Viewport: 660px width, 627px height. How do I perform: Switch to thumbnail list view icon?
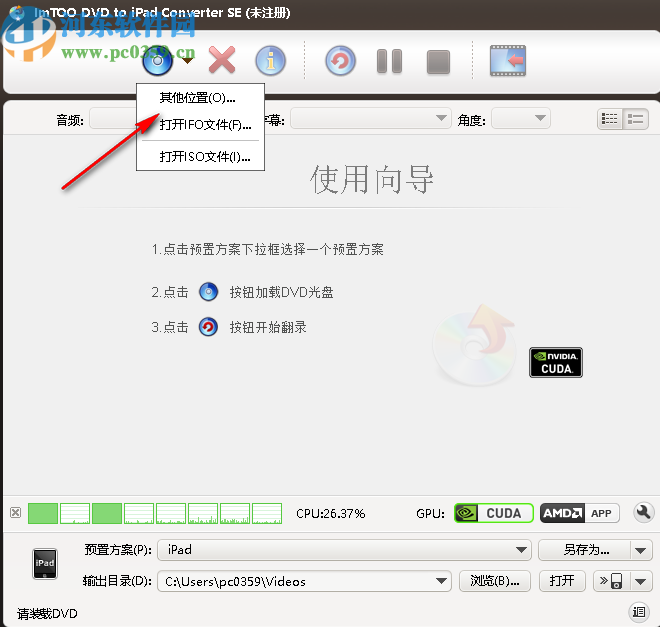(x=636, y=119)
